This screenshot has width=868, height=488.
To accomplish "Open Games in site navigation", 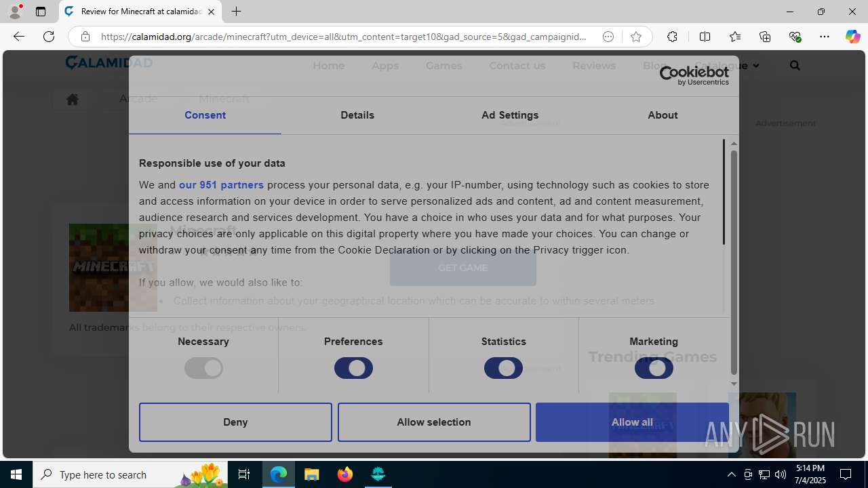I will click(444, 66).
